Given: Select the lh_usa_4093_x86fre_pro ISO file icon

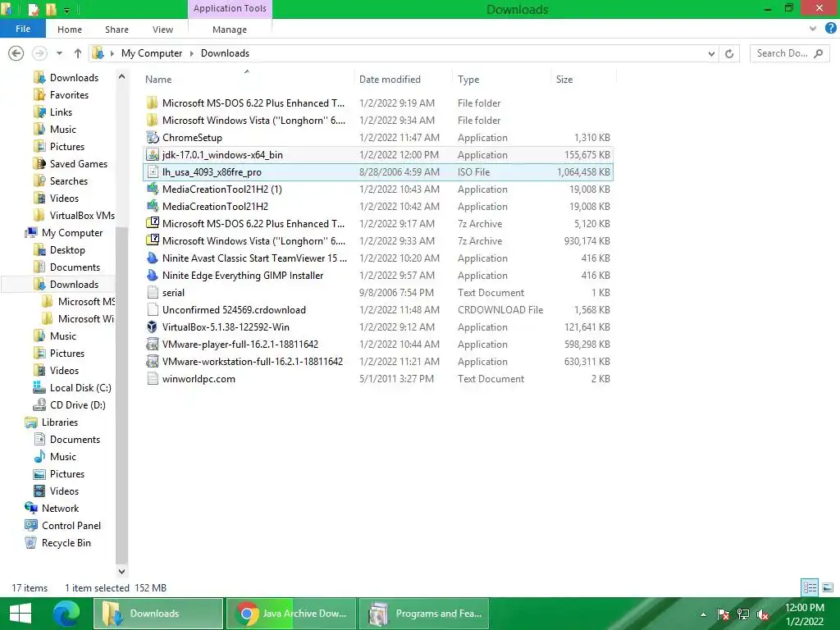Looking at the screenshot, I should coord(153,172).
